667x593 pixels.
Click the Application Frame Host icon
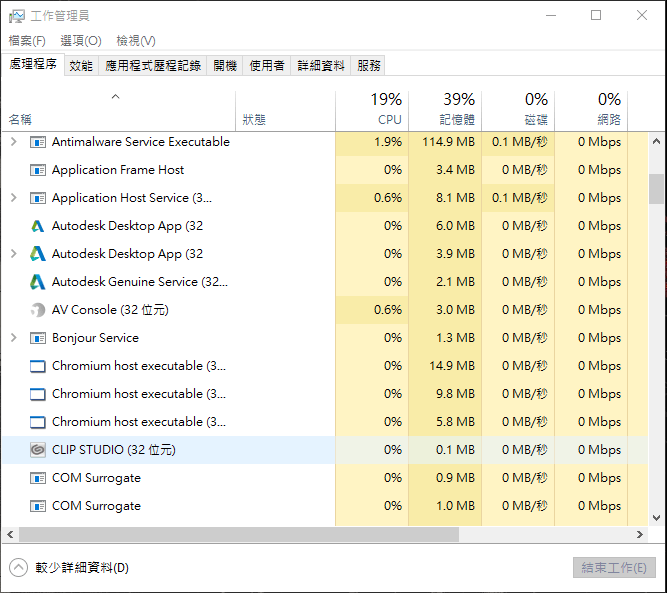38,170
